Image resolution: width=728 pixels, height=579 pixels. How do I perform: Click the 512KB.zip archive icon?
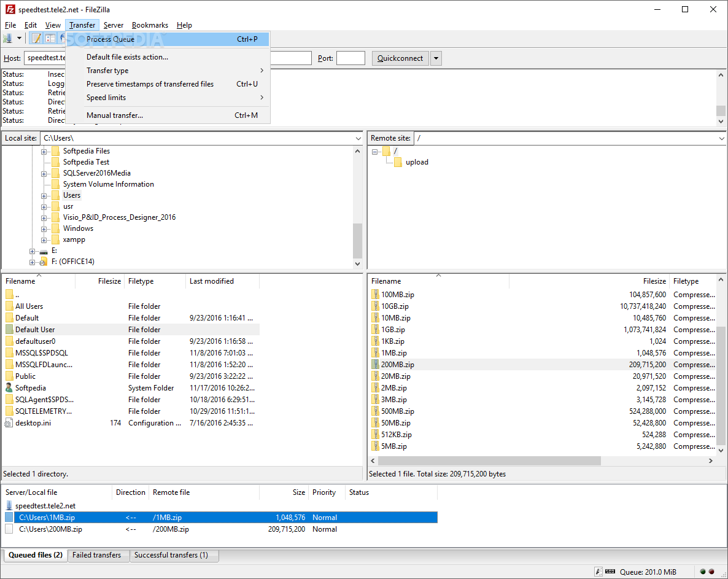(x=376, y=435)
